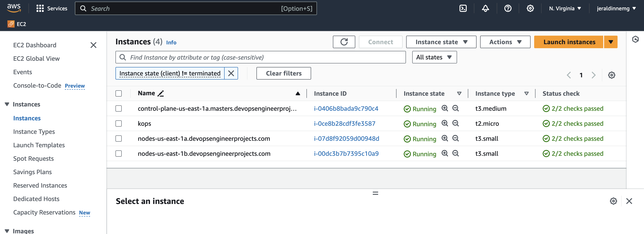The image size is (644, 234).
Task: Zoom-out filter for kops Running state
Action: click(455, 123)
